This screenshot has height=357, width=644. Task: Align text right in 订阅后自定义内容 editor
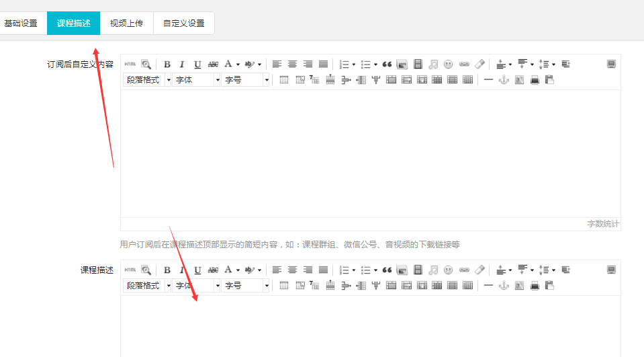pyautogui.click(x=308, y=64)
